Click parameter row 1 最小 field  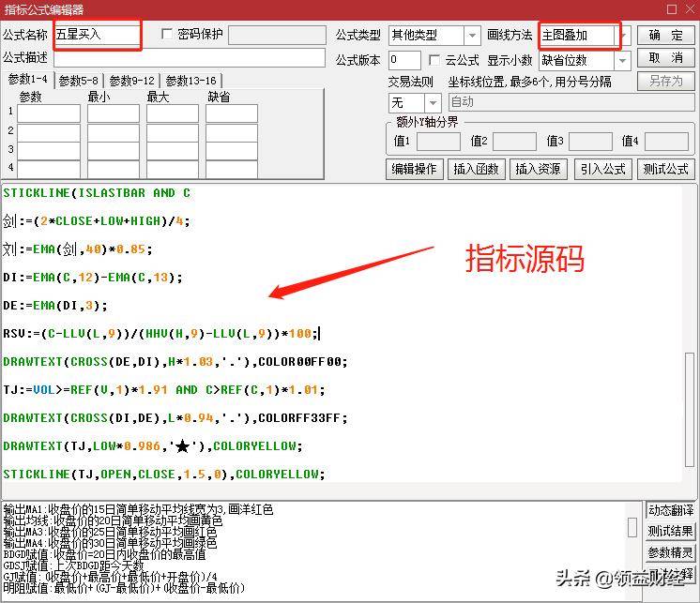114,113
